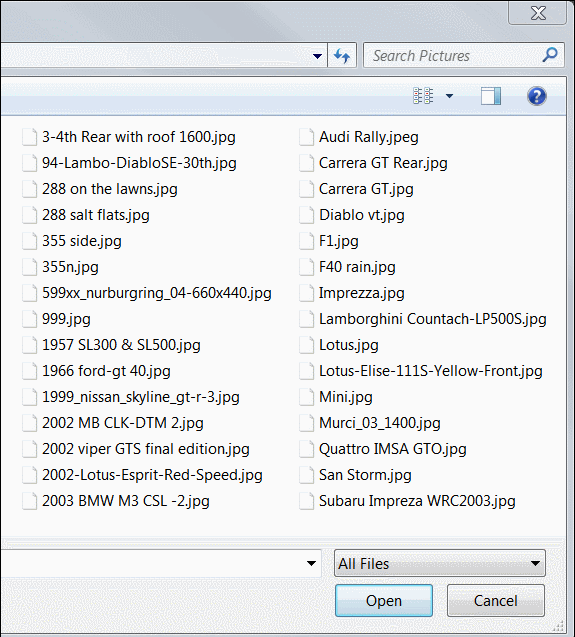
Task: Click the file icon beside 1966 ford-gt 40.jpg
Action: click(30, 371)
